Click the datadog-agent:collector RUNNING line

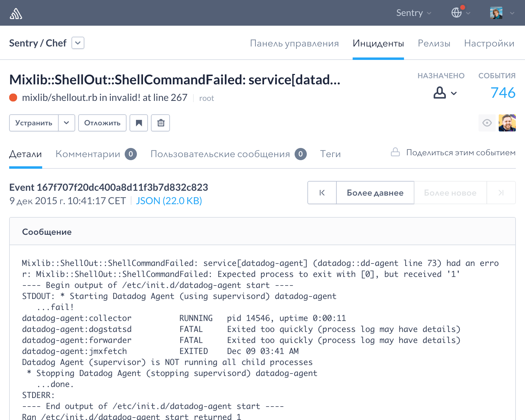[184, 318]
